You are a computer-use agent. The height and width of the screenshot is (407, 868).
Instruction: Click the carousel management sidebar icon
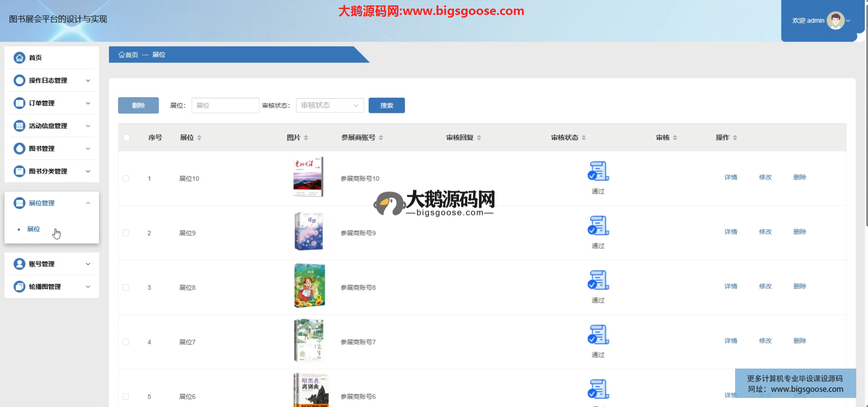pos(19,287)
